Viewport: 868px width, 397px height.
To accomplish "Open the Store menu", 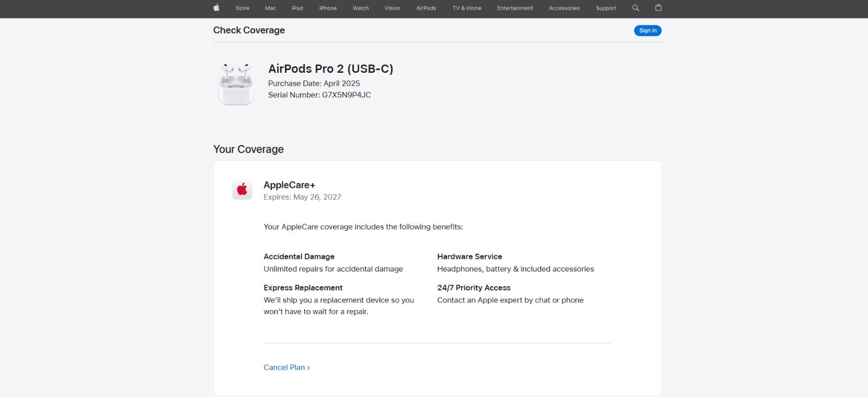I will point(242,8).
